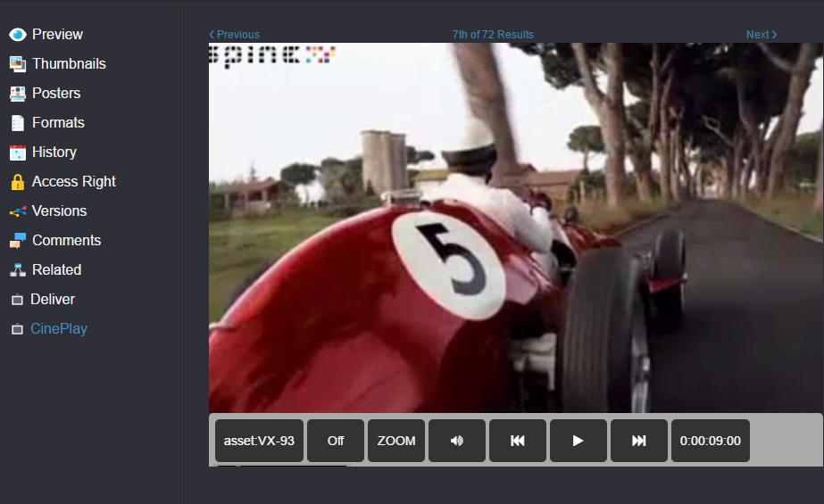Open the Thumbnails section
Image resolution: width=824 pixels, height=504 pixels.
pos(69,63)
